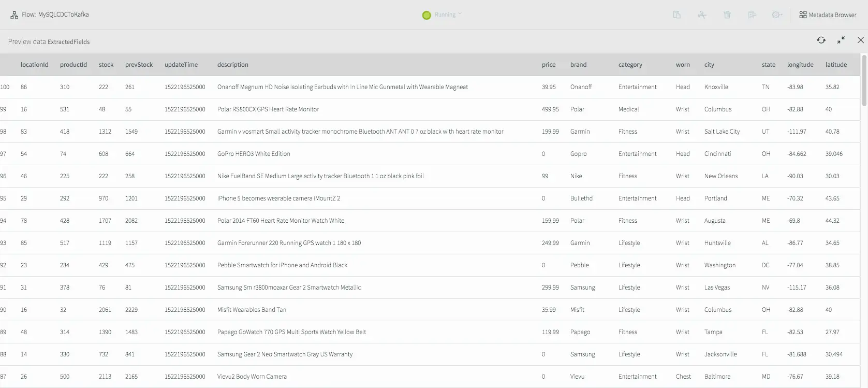The width and height of the screenshot is (868, 388).
Task: Open the Running status dropdown
Action: point(448,15)
